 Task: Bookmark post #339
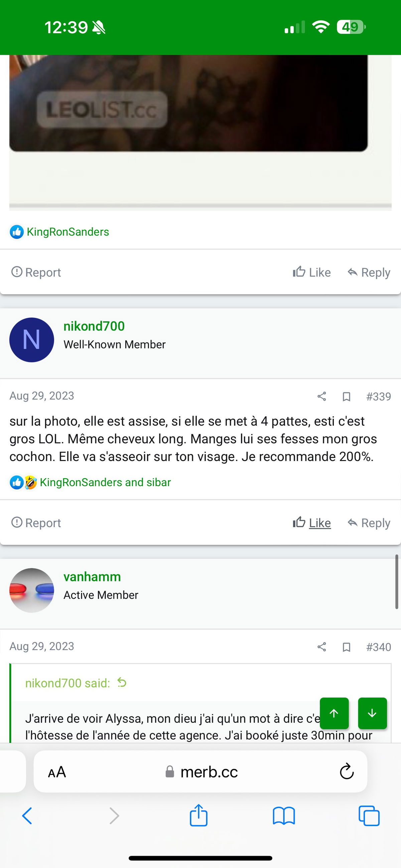coord(347,397)
